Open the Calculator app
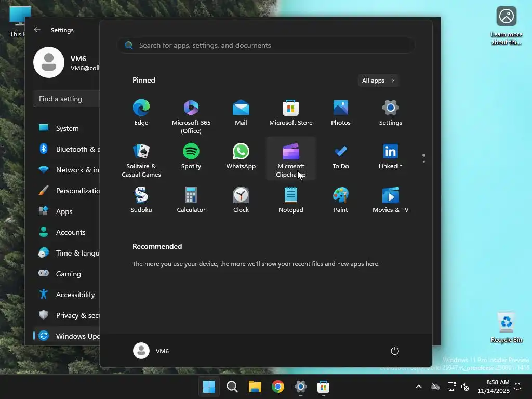This screenshot has height=399, width=532. pyautogui.click(x=191, y=200)
